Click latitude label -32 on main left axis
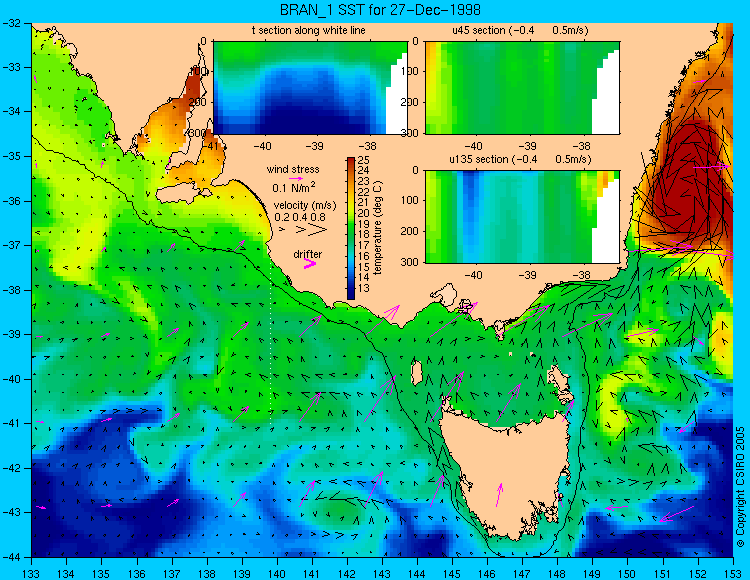 (x=11, y=23)
